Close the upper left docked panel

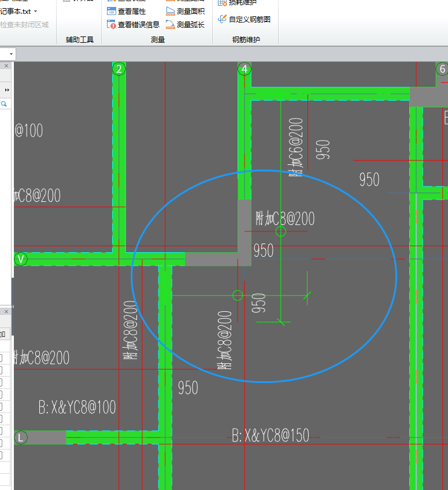pos(6,65)
